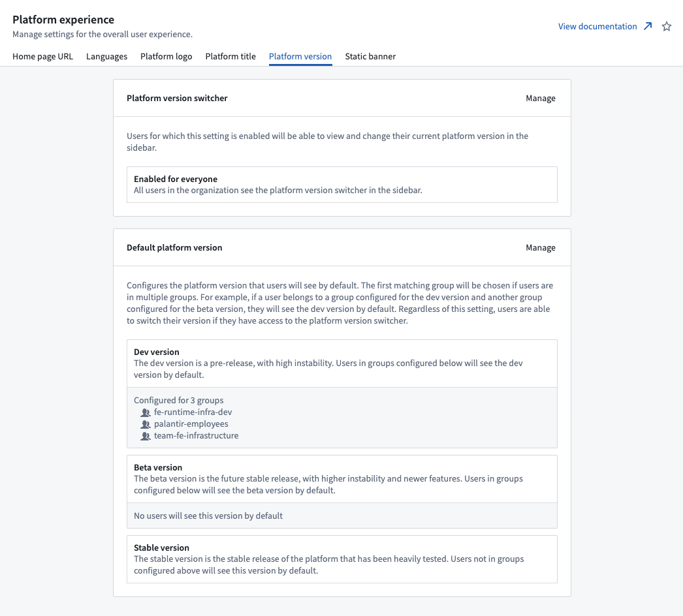Select the Beta version card
This screenshot has width=683, height=616.
341,478
